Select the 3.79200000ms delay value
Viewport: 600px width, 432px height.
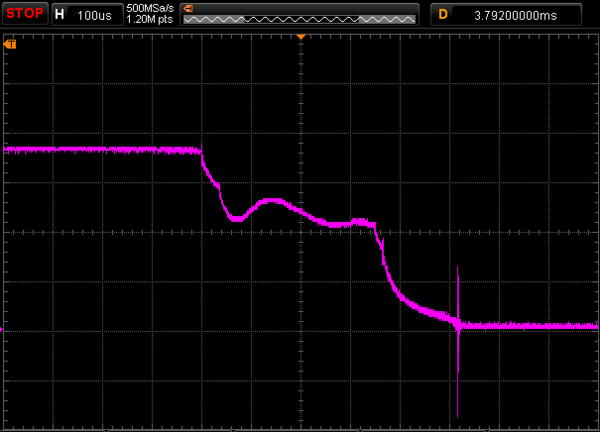(515, 16)
